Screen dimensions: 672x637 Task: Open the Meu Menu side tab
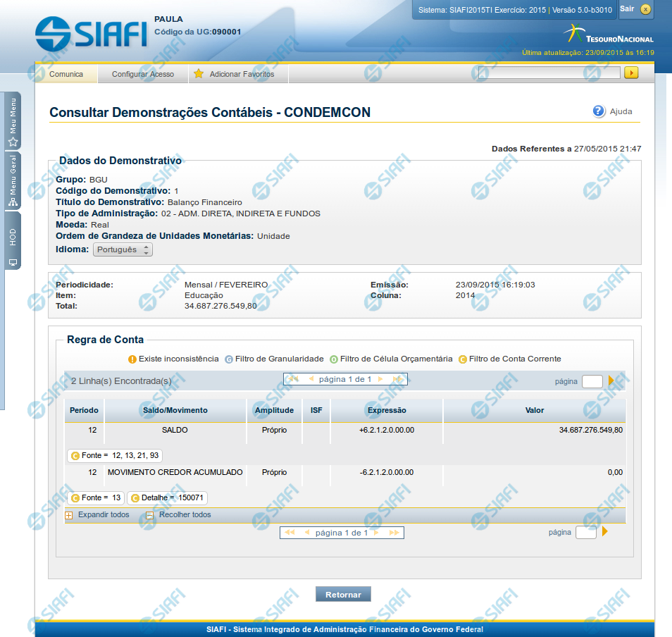pos(13,121)
